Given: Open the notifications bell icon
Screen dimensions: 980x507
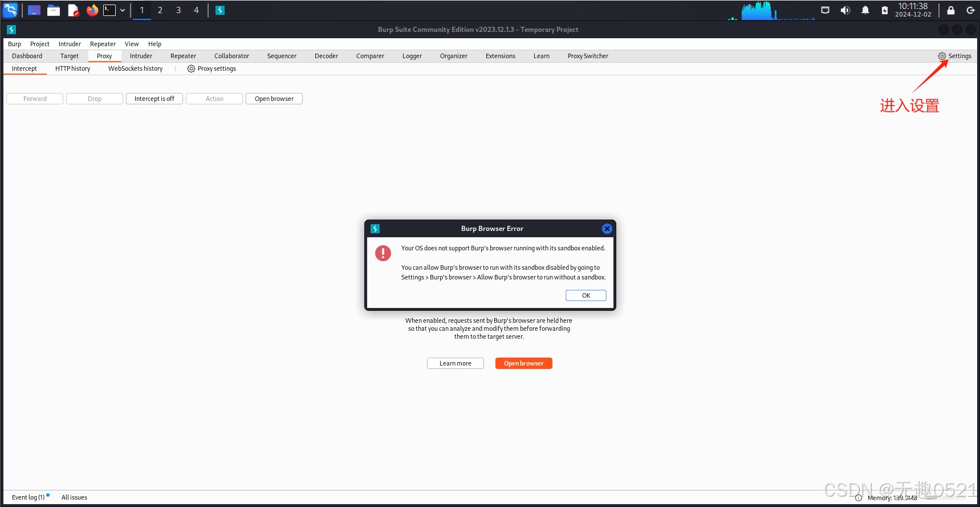Looking at the screenshot, I should coord(865,10).
